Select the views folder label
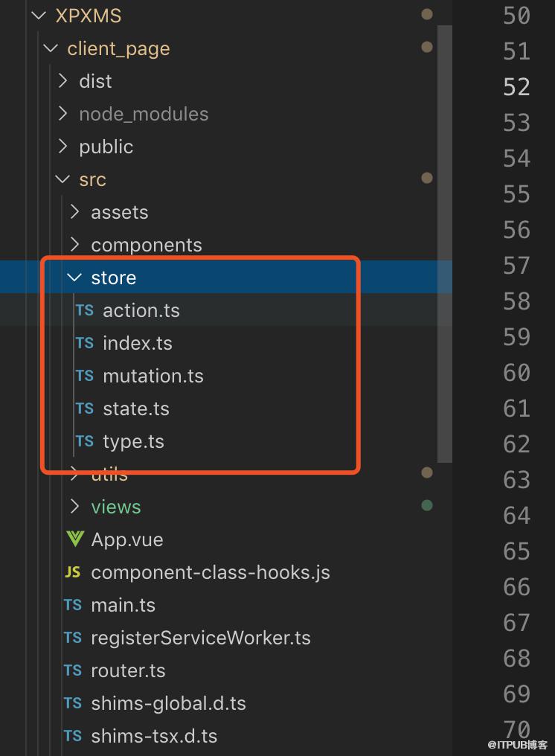This screenshot has height=756, width=555. click(x=116, y=507)
